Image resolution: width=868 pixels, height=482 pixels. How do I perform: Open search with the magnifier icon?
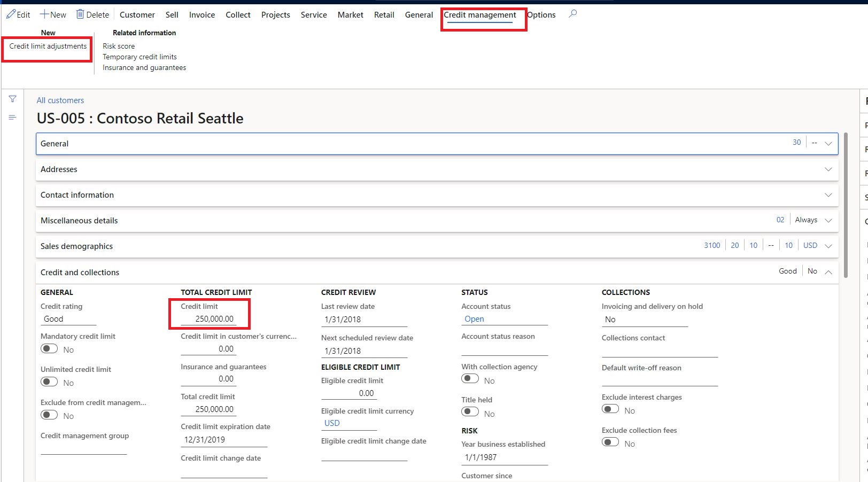point(572,14)
